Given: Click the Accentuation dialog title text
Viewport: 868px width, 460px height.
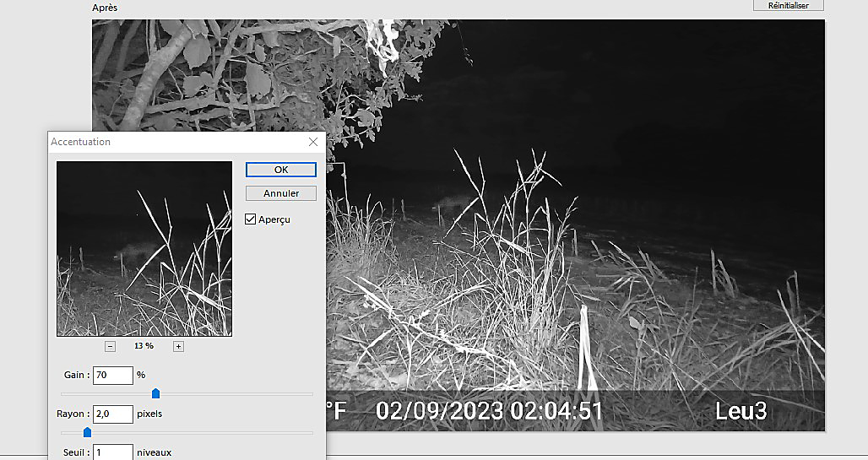Looking at the screenshot, I should tap(81, 142).
